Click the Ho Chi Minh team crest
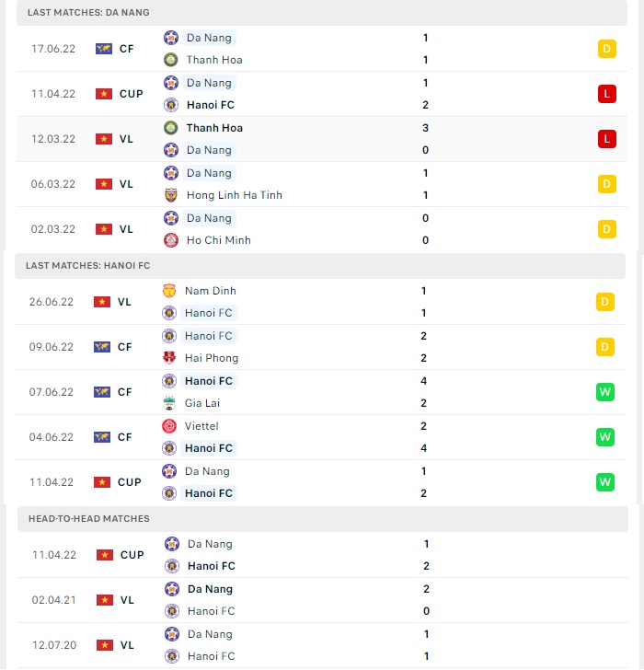The width and height of the screenshot is (644, 670). coord(171,240)
